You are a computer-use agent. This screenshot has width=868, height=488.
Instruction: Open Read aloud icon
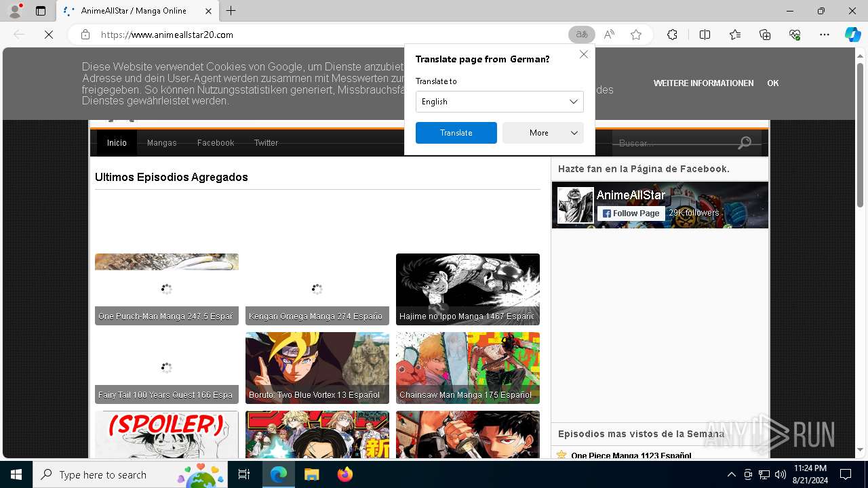(609, 35)
